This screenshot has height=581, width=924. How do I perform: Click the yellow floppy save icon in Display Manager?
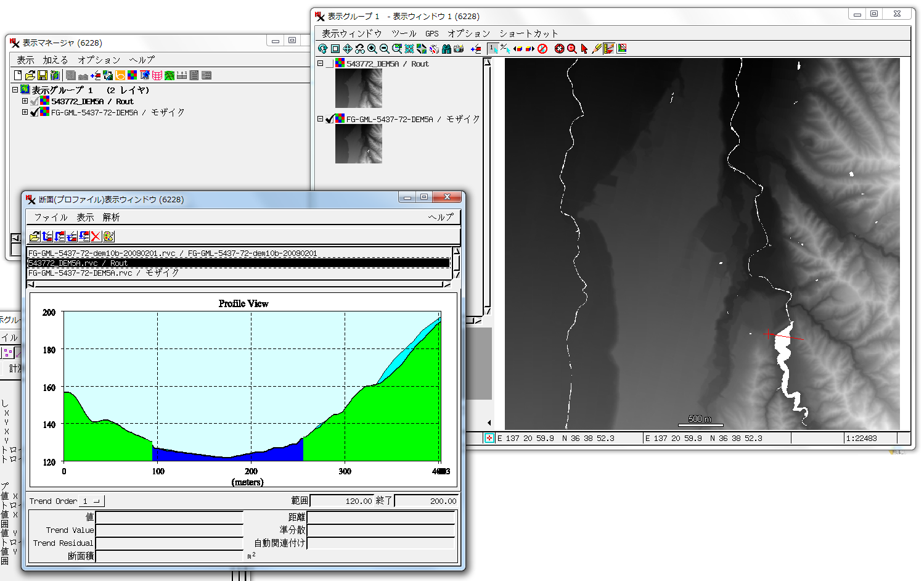pos(43,75)
